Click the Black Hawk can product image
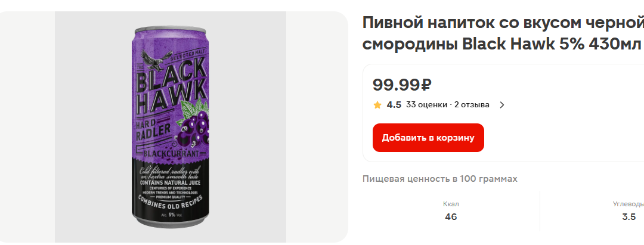Image resolution: width=644 pixels, height=245 pixels. point(169,127)
